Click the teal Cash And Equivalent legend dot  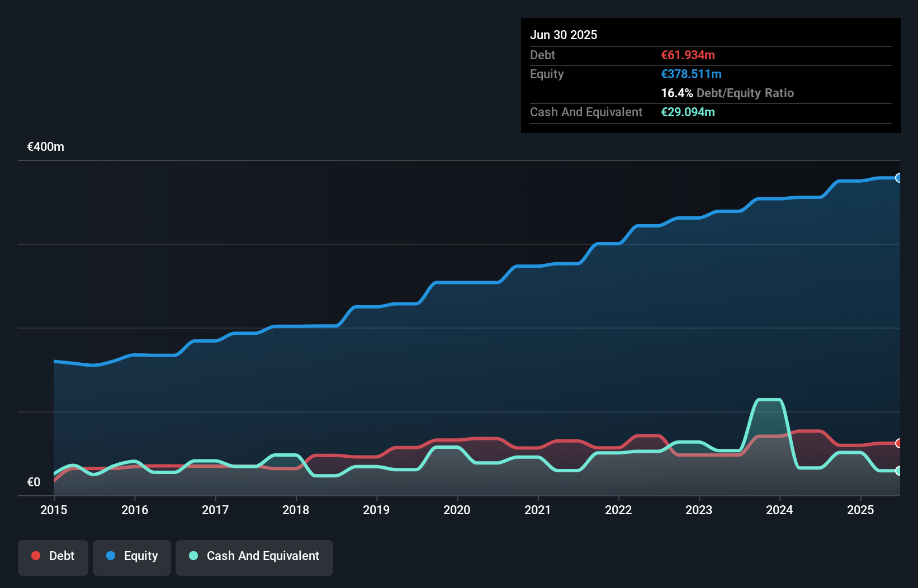193,556
